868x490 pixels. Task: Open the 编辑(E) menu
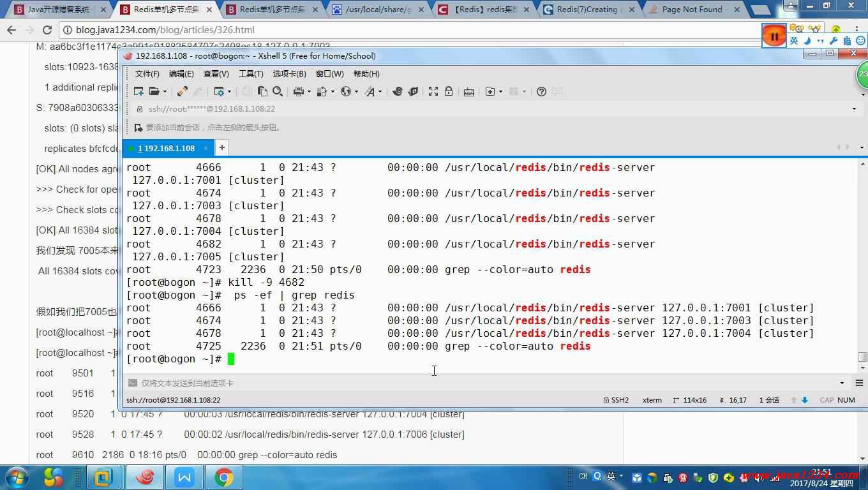[x=181, y=74]
